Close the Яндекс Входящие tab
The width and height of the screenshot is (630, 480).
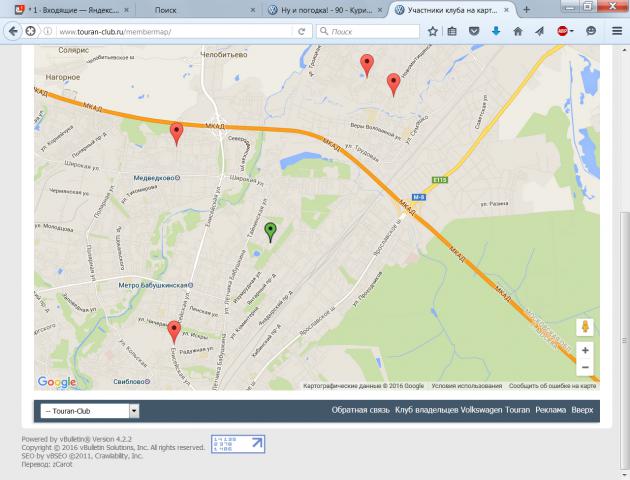click(x=126, y=10)
